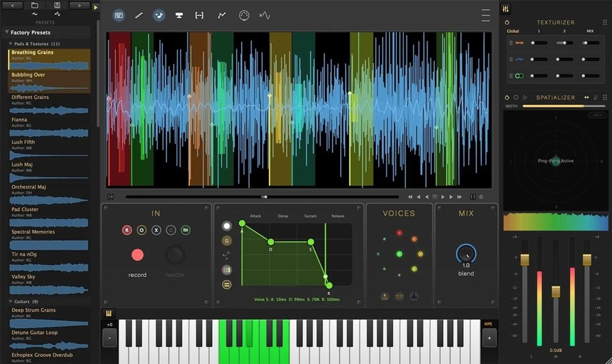Select the envelope line icon in toolbar
This screenshot has width=612, height=364.
221,15
